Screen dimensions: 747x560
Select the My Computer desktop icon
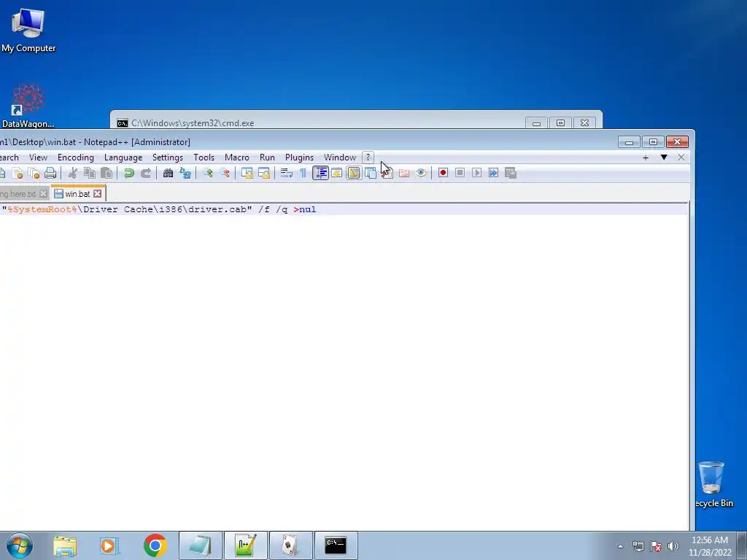(28, 31)
